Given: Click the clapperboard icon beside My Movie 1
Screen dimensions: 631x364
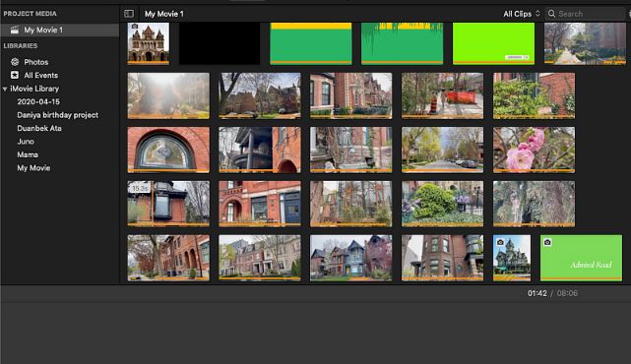Looking at the screenshot, I should 15,30.
